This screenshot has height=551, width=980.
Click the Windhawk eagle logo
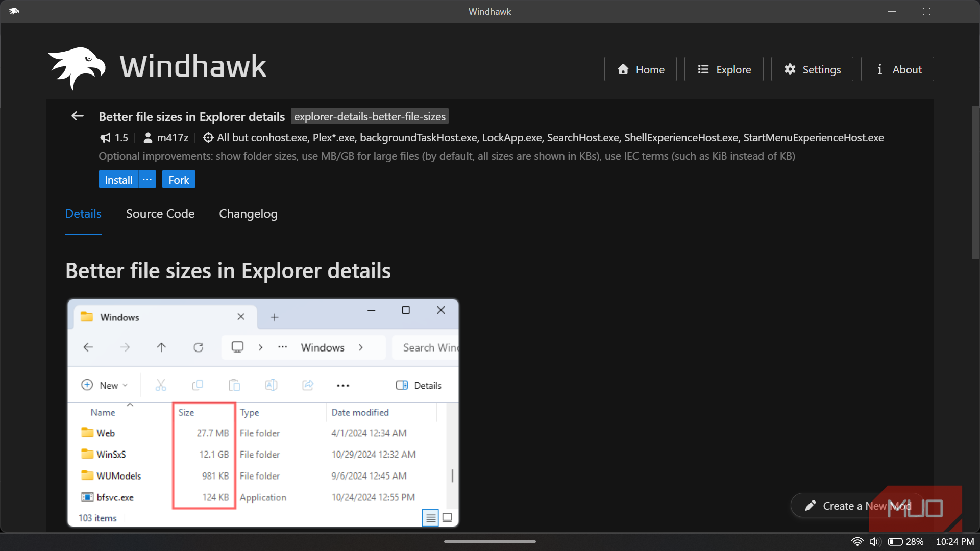click(x=77, y=68)
